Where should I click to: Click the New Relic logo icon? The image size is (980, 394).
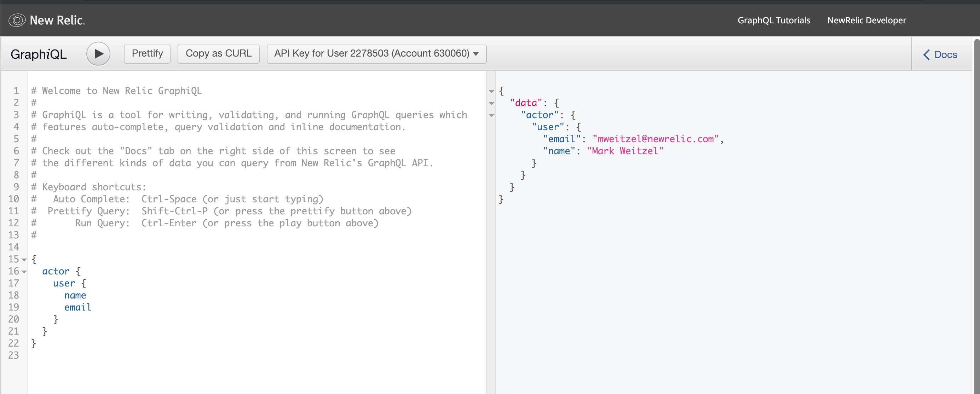pos(17,20)
